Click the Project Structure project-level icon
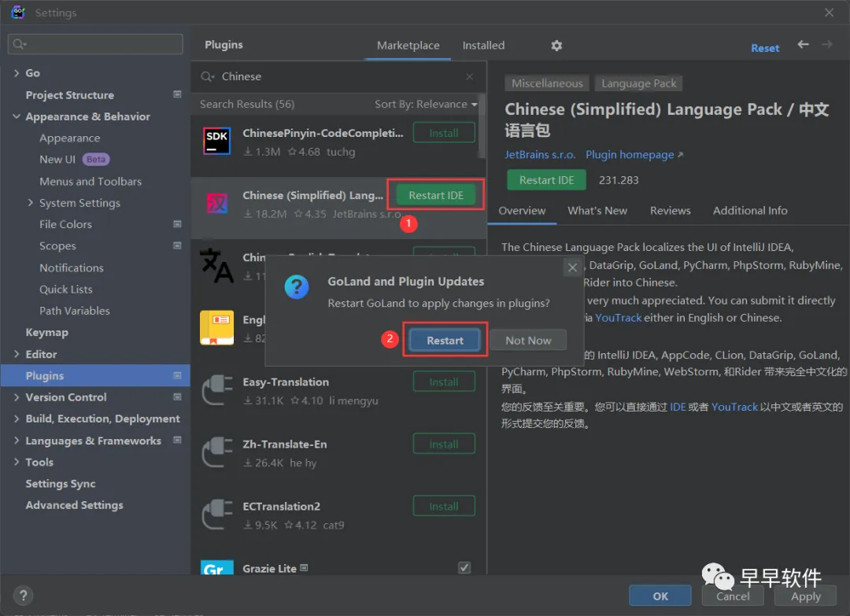 coord(177,94)
